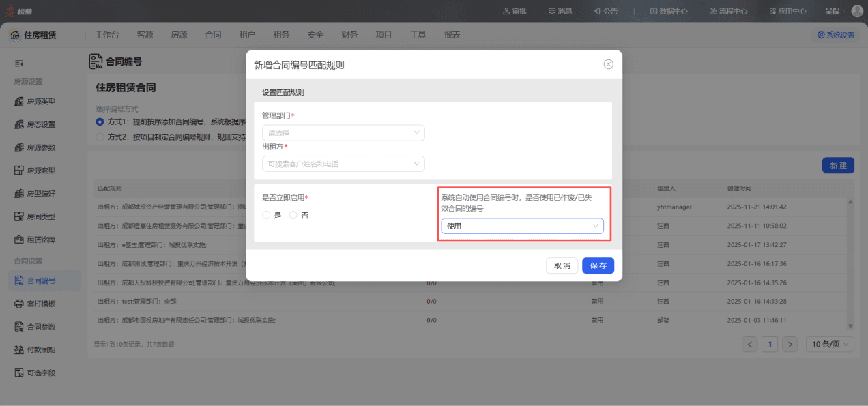
Task: Open the 工具 menu
Action: click(418, 35)
